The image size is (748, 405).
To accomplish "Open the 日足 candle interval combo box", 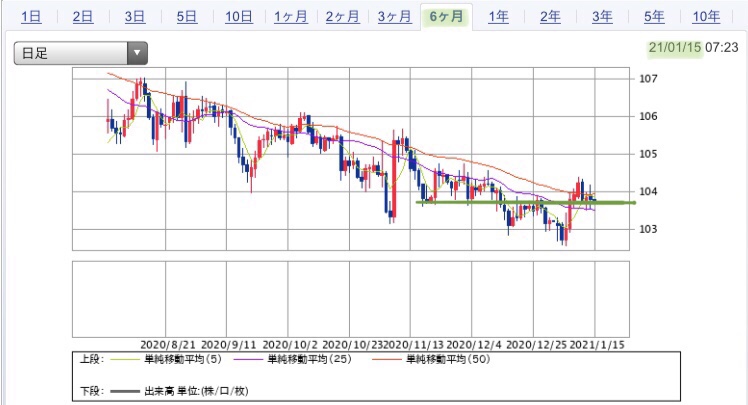I will [x=81, y=53].
